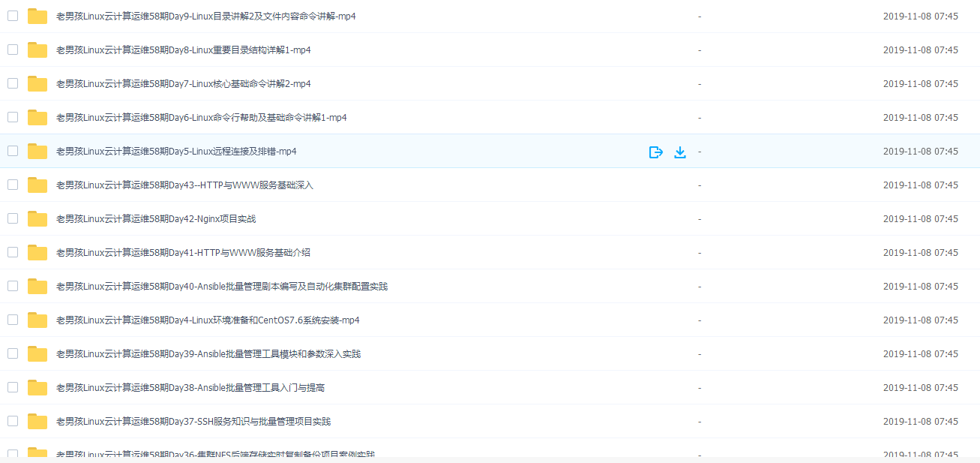This screenshot has width=980, height=463.
Task: Check the box for Day42-Nginx项目实战
Action: click(13, 218)
